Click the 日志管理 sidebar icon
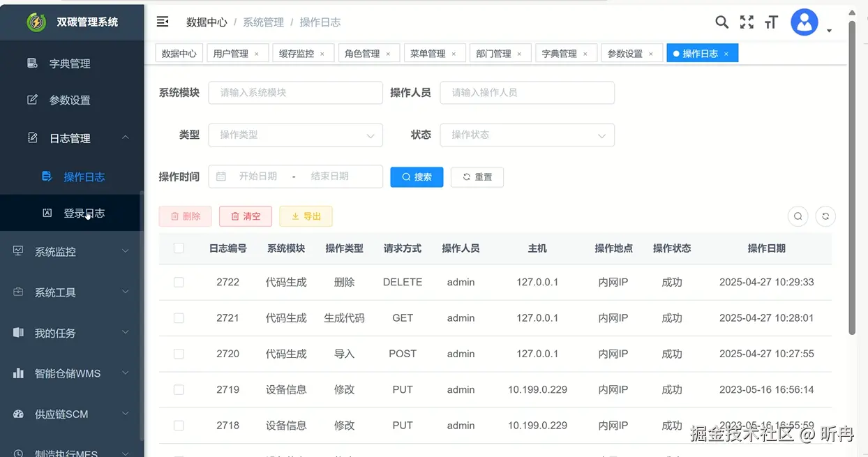This screenshot has height=457, width=868. [32, 137]
